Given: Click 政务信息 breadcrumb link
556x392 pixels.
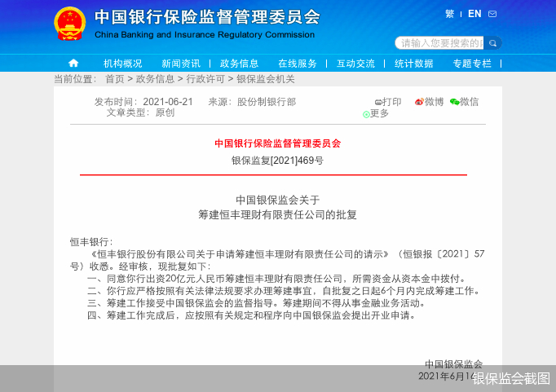Looking at the screenshot, I should (156, 79).
